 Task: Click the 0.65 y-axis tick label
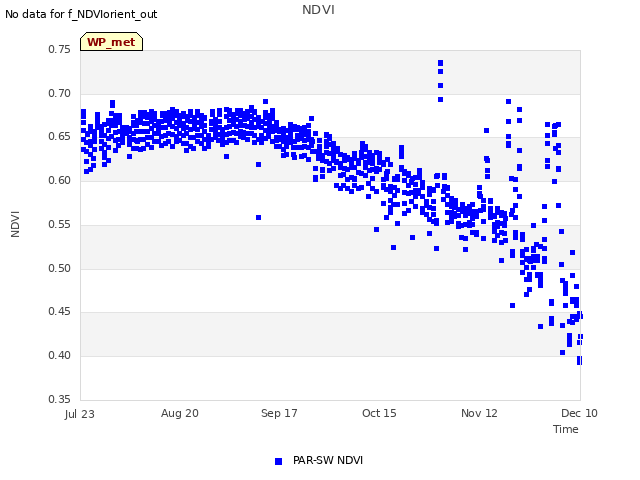[x=60, y=137]
